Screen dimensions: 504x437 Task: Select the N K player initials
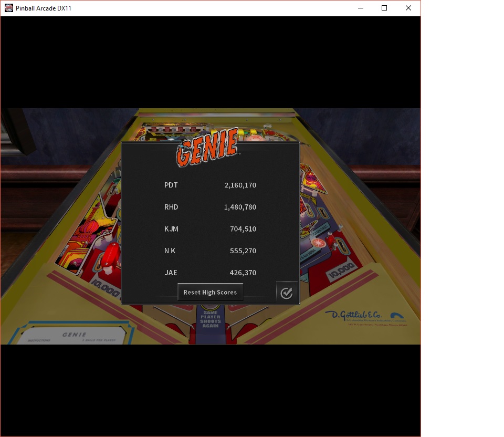(170, 251)
